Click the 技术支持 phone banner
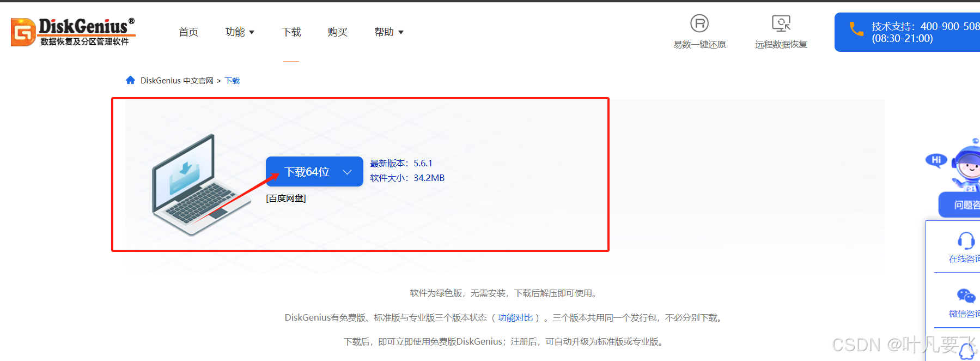Image resolution: width=980 pixels, height=361 pixels. [907, 32]
